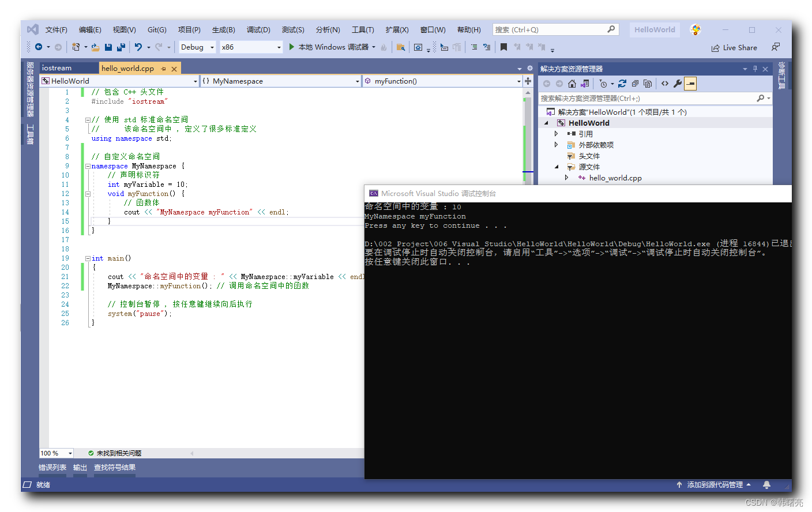Click Collapse All icon in Solution Explorer
The width and height of the screenshot is (812, 512).
point(635,84)
